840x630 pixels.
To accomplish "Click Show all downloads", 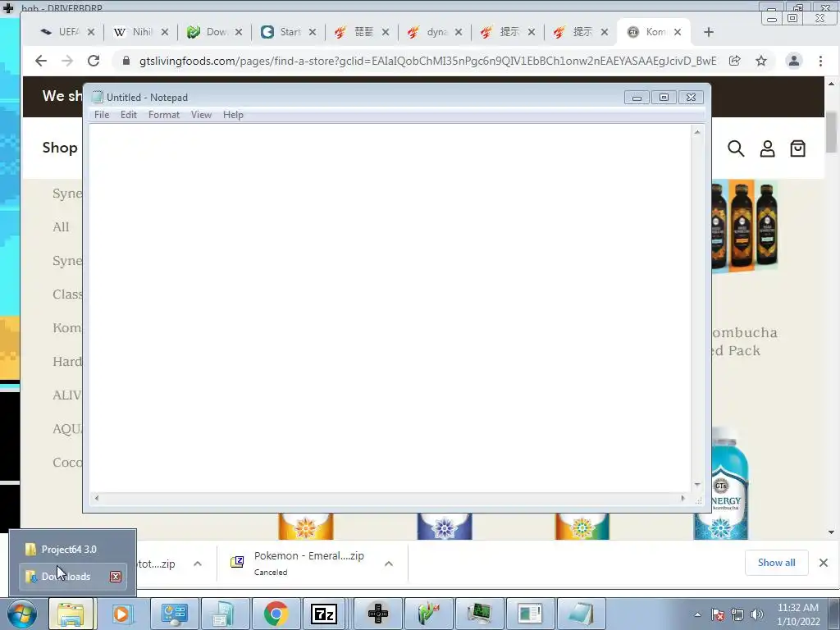I will click(x=776, y=563).
